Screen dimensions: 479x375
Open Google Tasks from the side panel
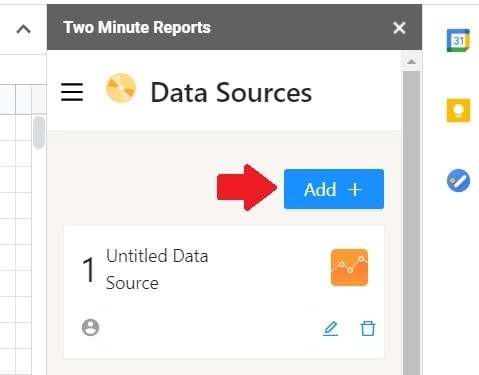point(458,180)
